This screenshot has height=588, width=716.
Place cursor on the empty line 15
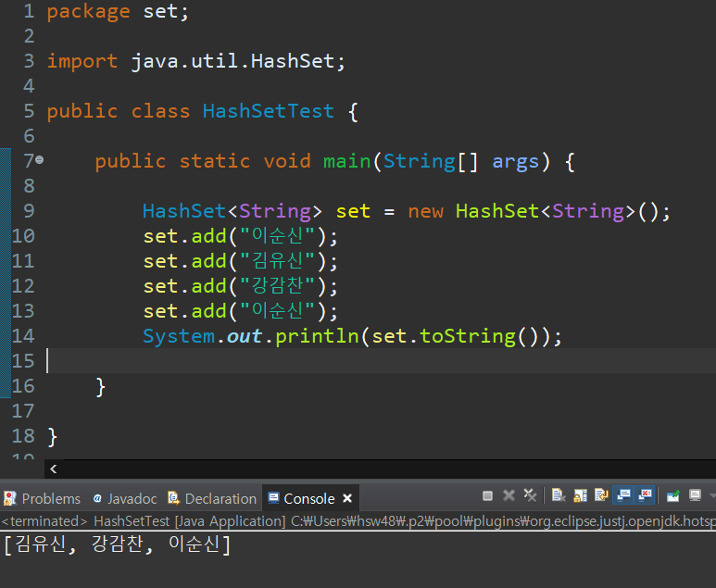click(382, 361)
